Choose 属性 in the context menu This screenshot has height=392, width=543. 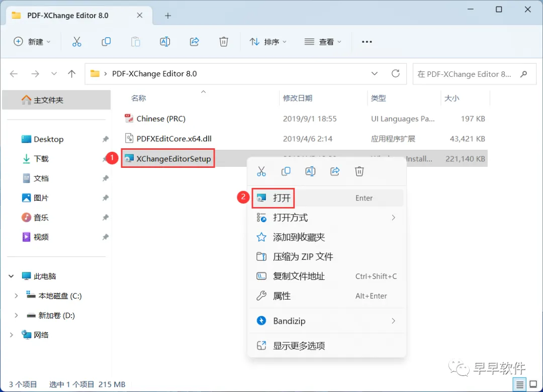(327, 296)
